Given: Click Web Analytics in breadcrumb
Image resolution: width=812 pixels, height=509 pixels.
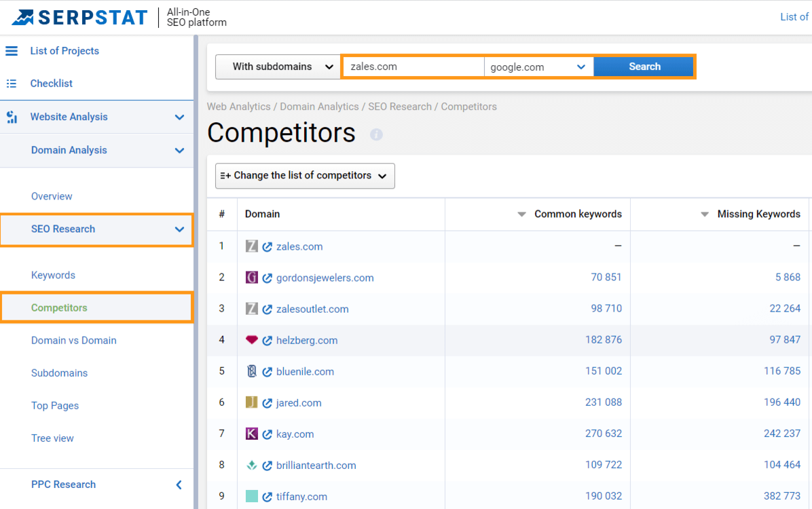Looking at the screenshot, I should coord(239,107).
